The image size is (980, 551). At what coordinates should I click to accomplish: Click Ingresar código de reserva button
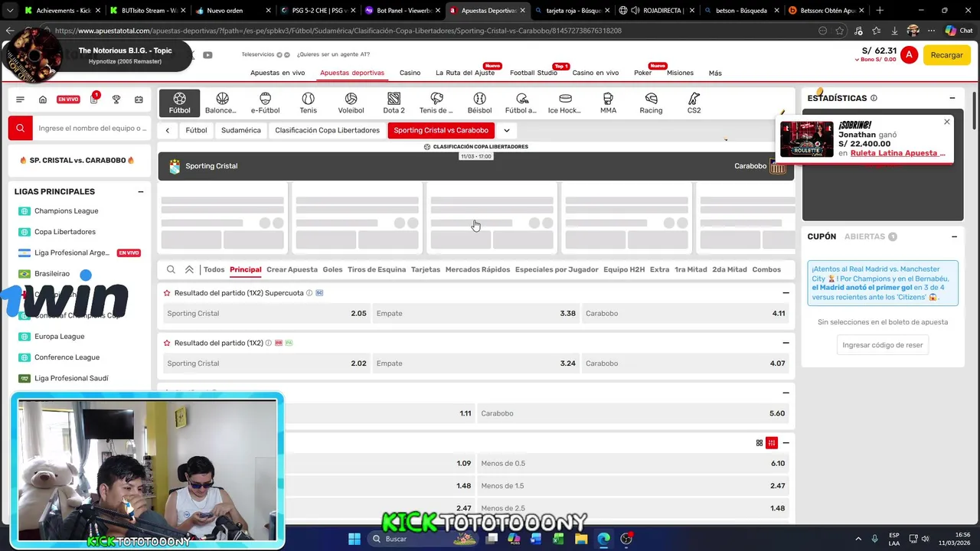(x=883, y=345)
